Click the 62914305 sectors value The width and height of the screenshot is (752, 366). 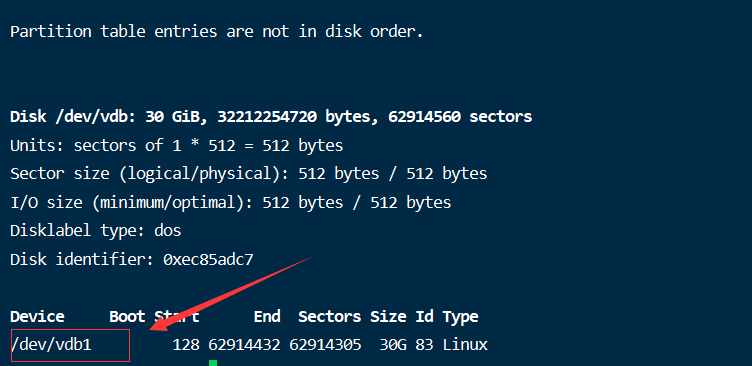pyautogui.click(x=325, y=345)
